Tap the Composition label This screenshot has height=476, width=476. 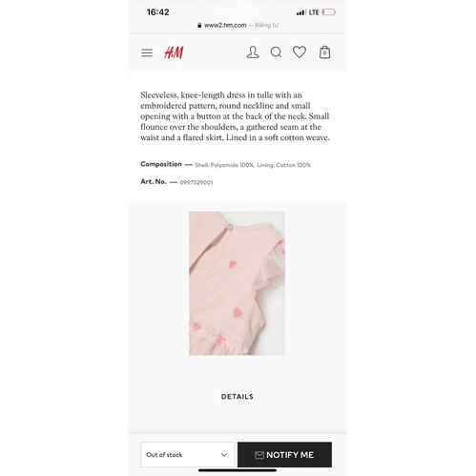coord(161,164)
